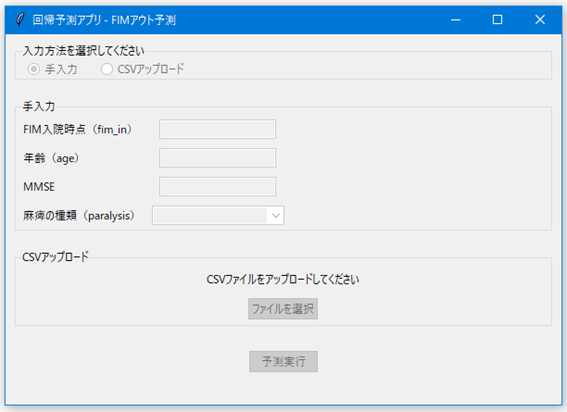
Task: Maximize the 回帰予測アプリ window
Action: click(x=498, y=20)
